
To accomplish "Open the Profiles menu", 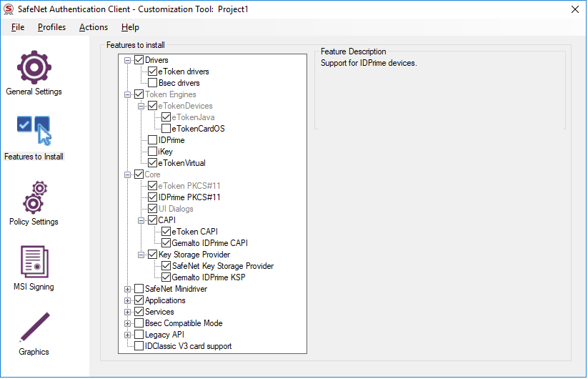I will 51,27.
